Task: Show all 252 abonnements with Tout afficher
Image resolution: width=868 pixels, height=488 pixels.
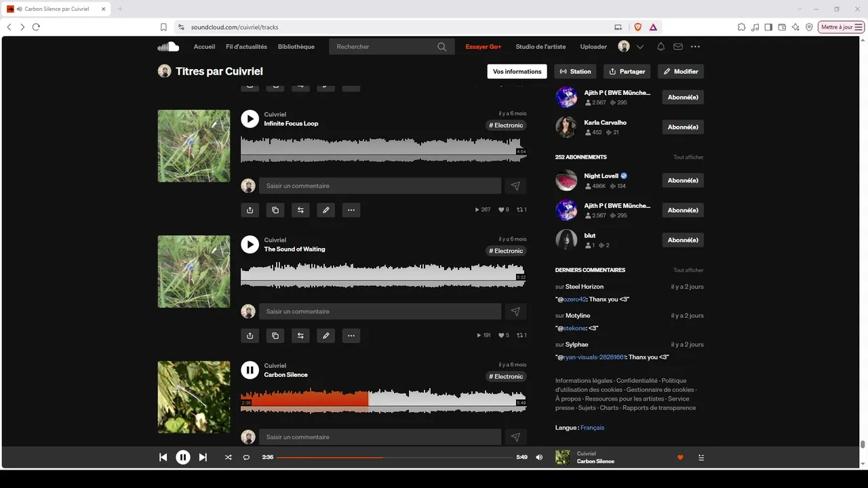Action: click(688, 157)
